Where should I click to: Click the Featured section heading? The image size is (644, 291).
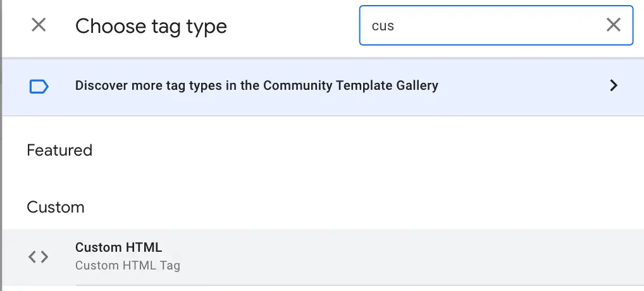click(59, 151)
